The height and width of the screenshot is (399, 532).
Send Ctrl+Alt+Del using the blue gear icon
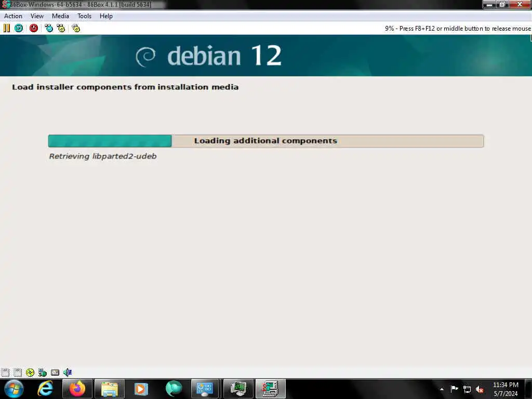(49, 28)
